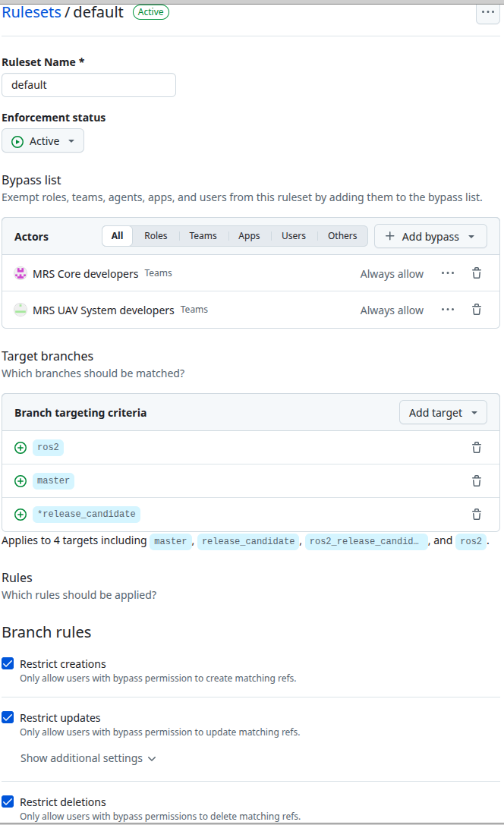504x825 pixels.
Task: Click the include icon next to master
Action: click(20, 481)
